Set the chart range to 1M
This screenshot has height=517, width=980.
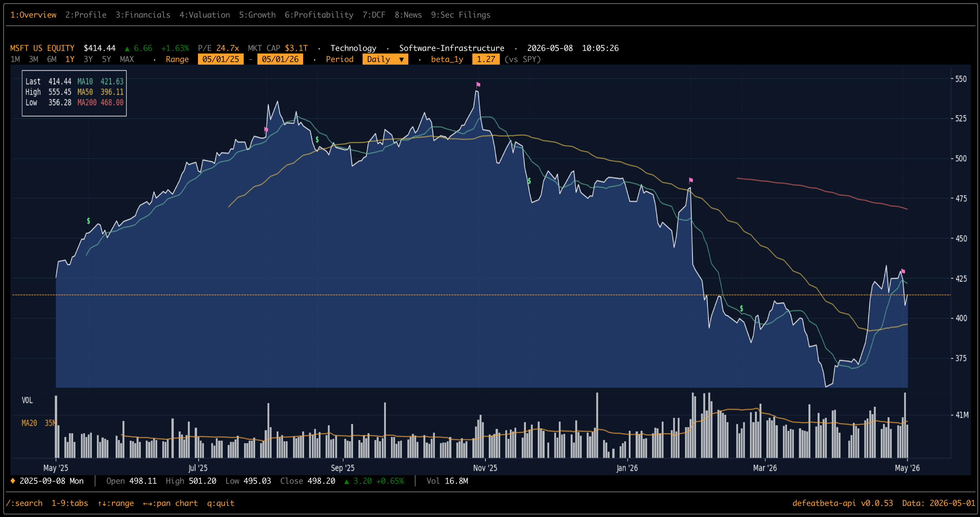coord(15,59)
